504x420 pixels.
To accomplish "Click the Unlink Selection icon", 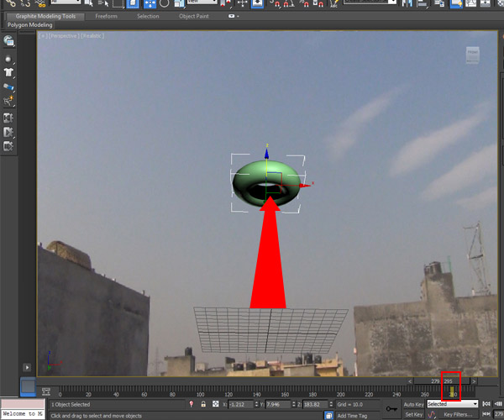I will pos(25,3).
